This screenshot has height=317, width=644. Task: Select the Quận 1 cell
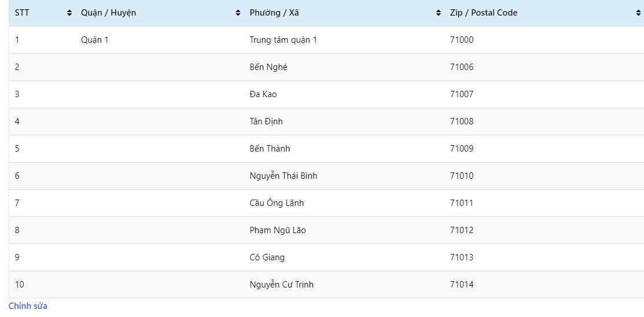tap(94, 40)
